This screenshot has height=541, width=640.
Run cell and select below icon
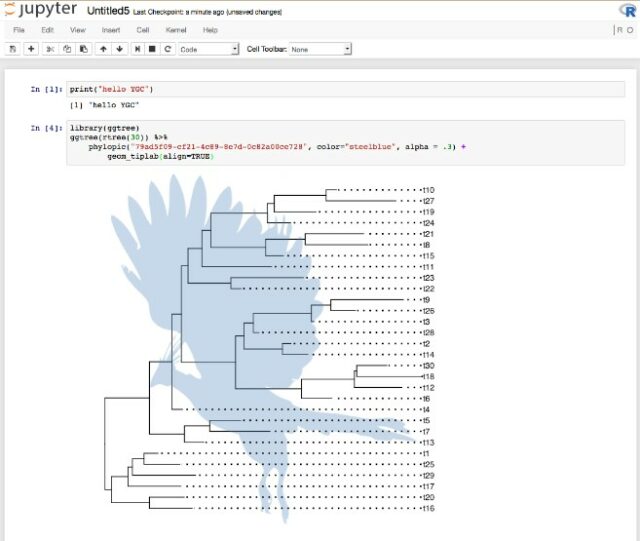click(138, 49)
